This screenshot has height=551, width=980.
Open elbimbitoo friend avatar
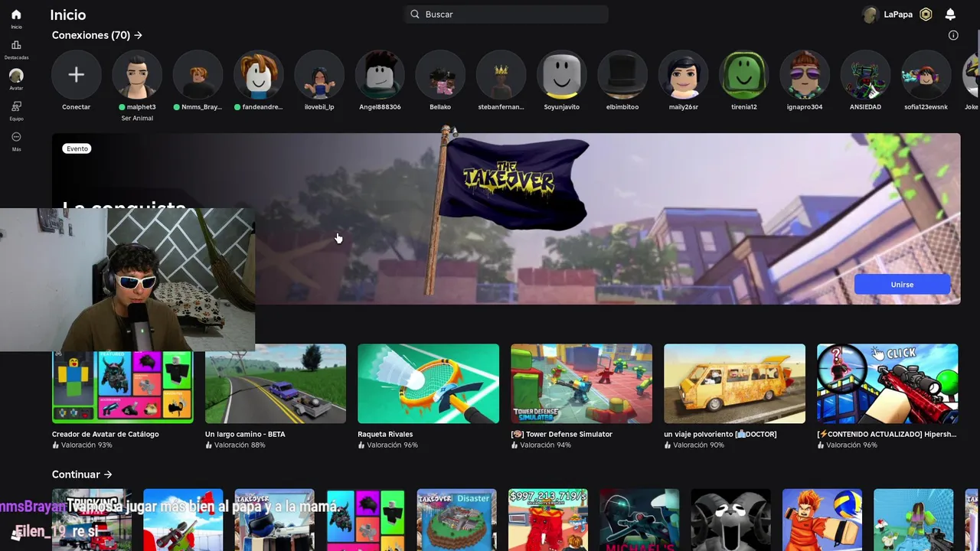click(x=622, y=75)
